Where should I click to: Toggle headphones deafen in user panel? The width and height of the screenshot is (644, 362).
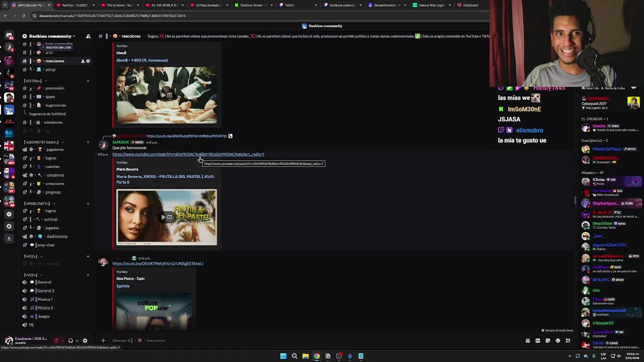[x=70, y=340]
